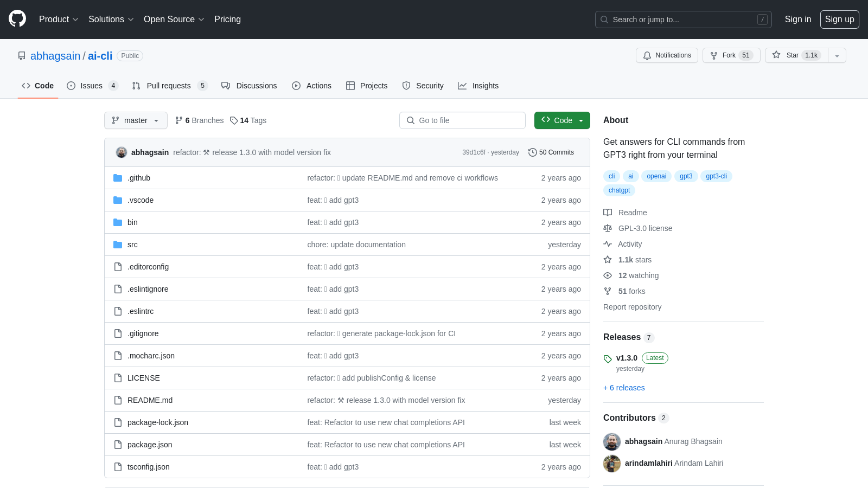Open the .github folder
868x488 pixels.
pyautogui.click(x=139, y=178)
